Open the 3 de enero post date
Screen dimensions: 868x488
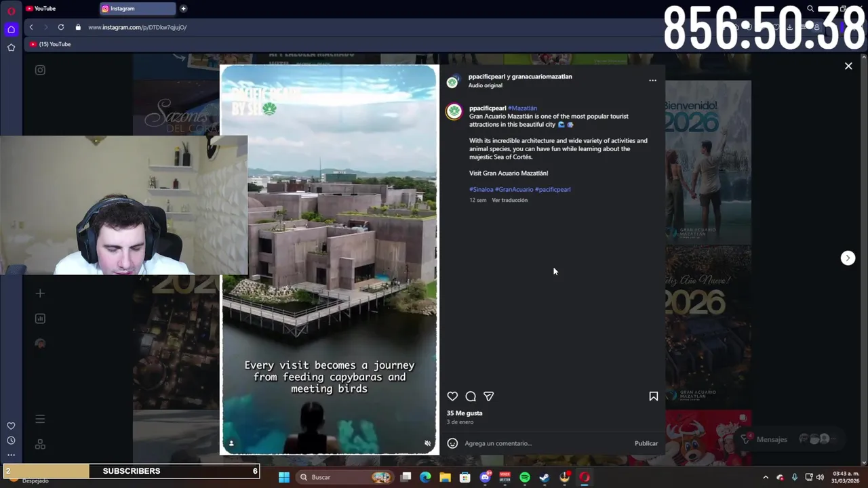coord(460,422)
